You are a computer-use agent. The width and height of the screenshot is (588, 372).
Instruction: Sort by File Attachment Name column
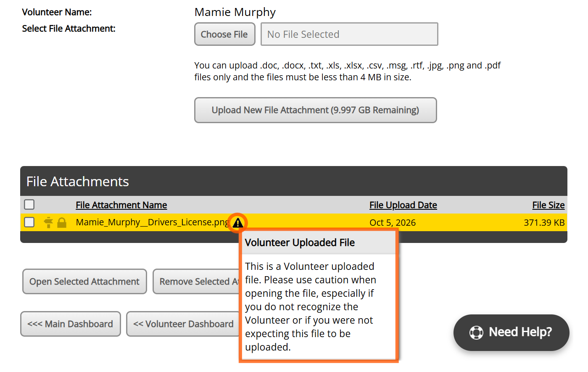click(x=121, y=205)
